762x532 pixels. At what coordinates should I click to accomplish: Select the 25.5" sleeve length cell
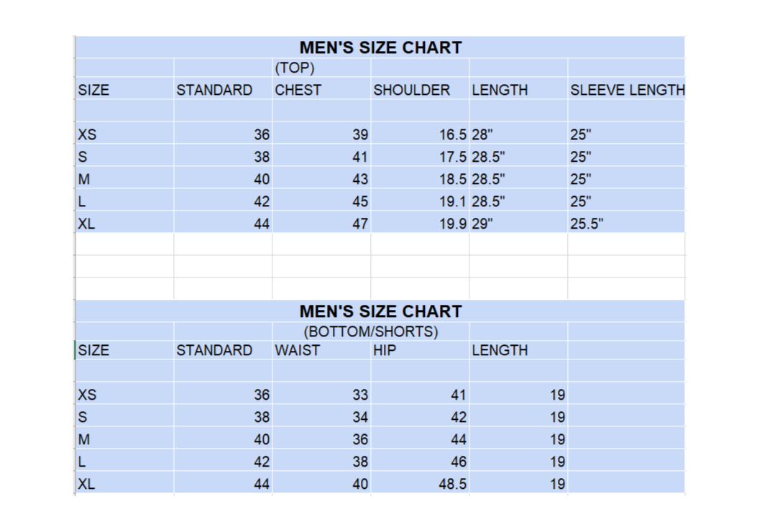587,224
